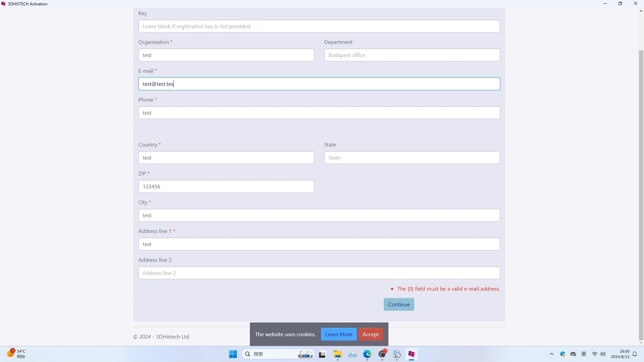Viewport: 644px width, 362px height.
Task: Show hidden tray icons chevron
Action: click(552, 354)
